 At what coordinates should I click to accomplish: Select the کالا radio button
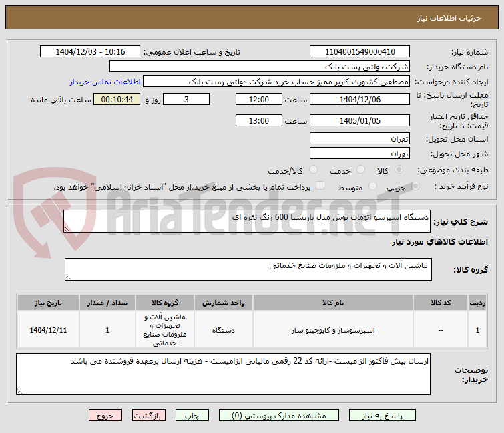399,170
